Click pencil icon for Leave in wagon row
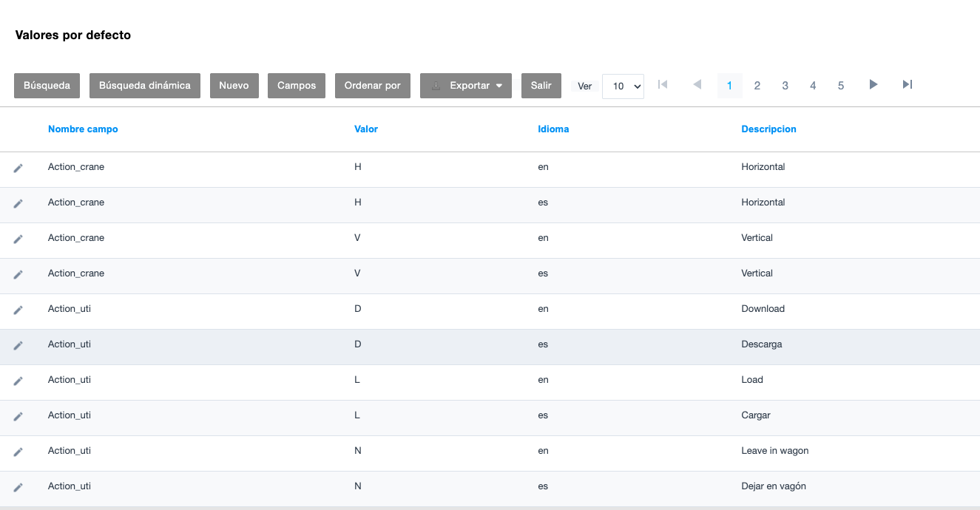The width and height of the screenshot is (980, 510). click(x=18, y=452)
